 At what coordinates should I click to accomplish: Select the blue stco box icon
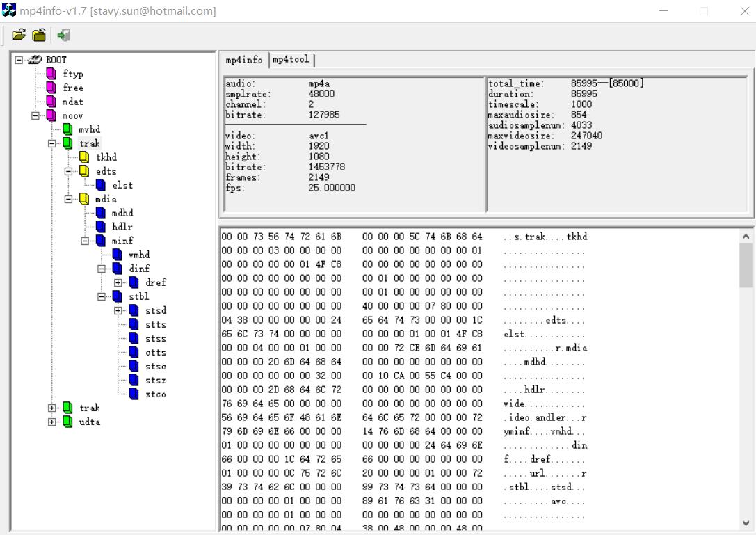(134, 394)
